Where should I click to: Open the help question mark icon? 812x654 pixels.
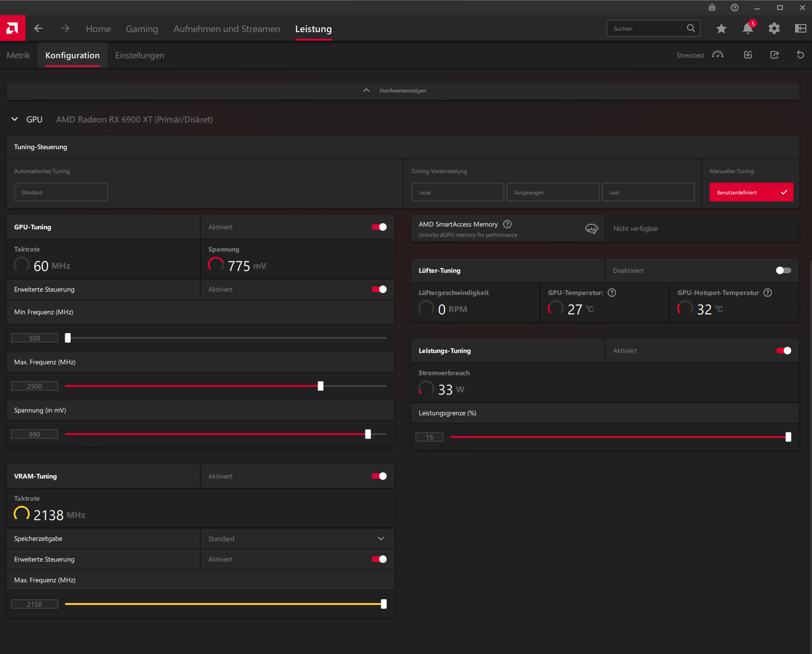(x=735, y=8)
